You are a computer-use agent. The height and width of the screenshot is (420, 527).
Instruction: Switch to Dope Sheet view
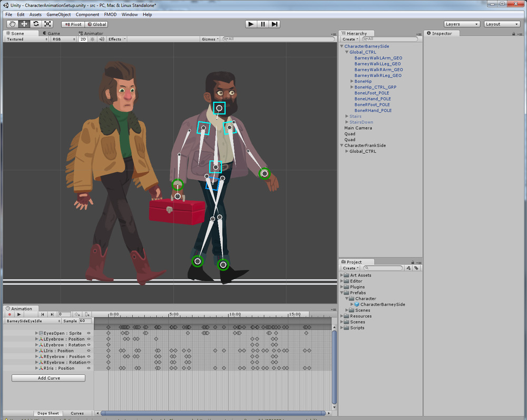click(x=48, y=413)
